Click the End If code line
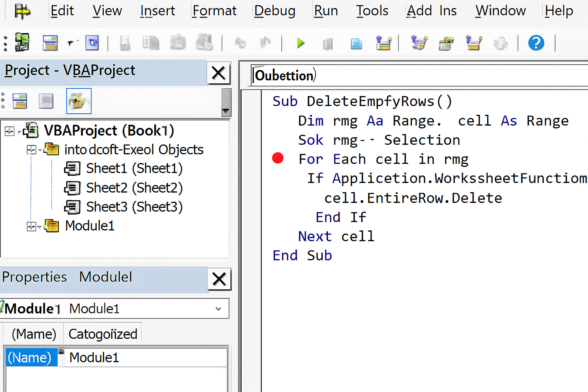The image size is (588, 392). [x=341, y=217]
